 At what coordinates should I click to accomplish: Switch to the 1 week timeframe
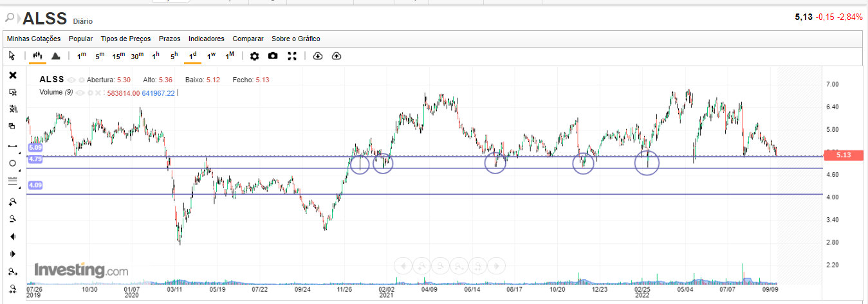(x=211, y=56)
